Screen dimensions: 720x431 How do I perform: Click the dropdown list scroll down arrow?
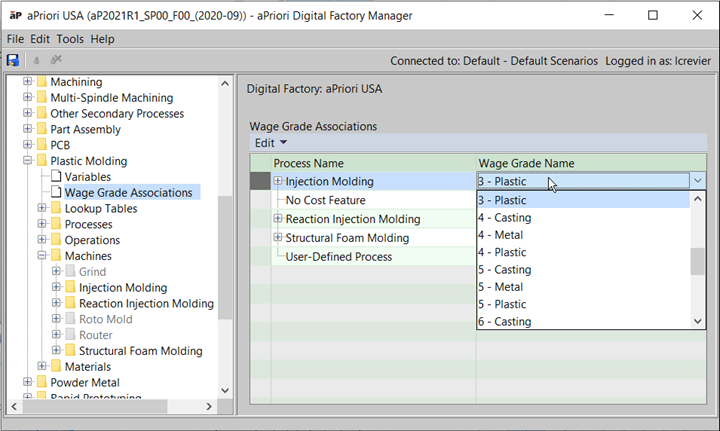pyautogui.click(x=698, y=321)
